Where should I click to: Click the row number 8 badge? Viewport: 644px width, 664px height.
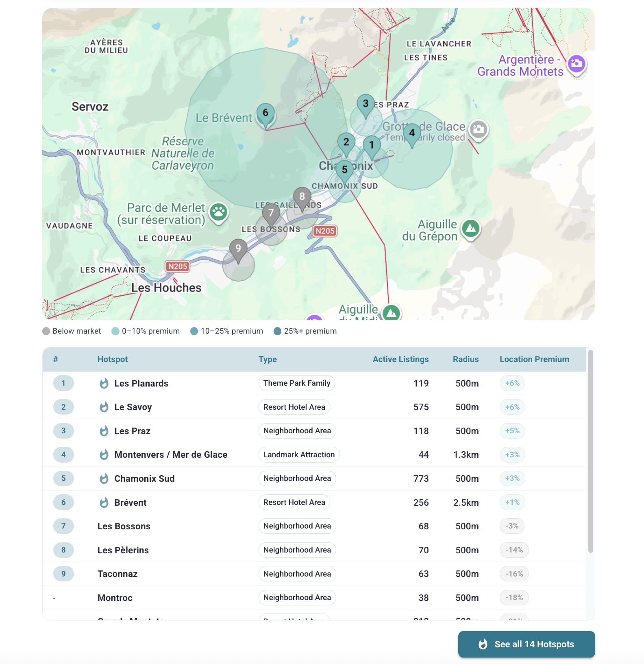(63, 550)
